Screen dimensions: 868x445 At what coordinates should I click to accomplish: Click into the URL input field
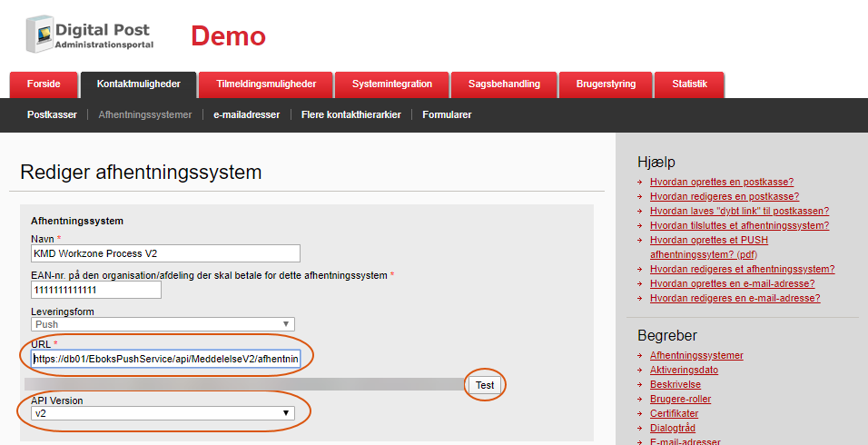tap(165, 359)
